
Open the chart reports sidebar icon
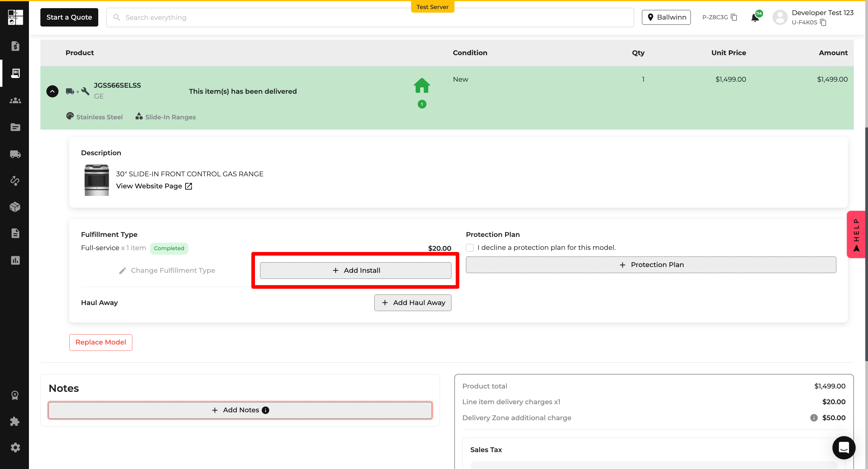[15, 260]
